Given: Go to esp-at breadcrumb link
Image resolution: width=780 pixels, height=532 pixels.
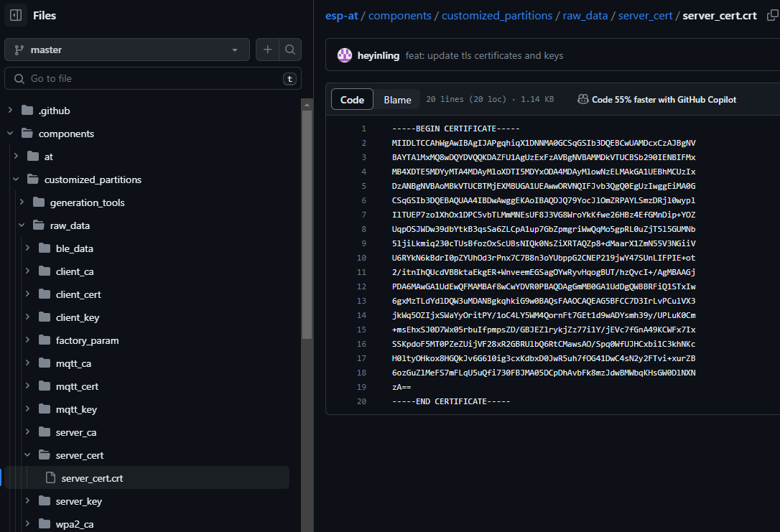Looking at the screenshot, I should click(342, 15).
